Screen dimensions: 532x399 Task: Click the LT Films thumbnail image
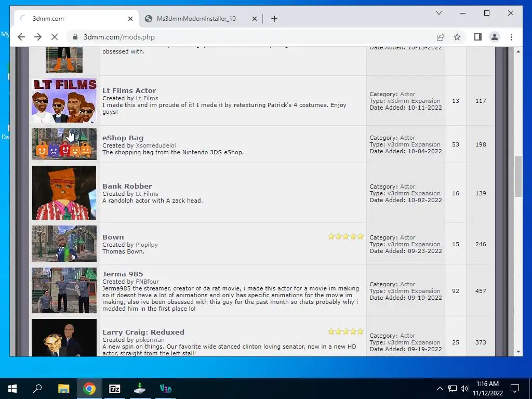[64, 100]
